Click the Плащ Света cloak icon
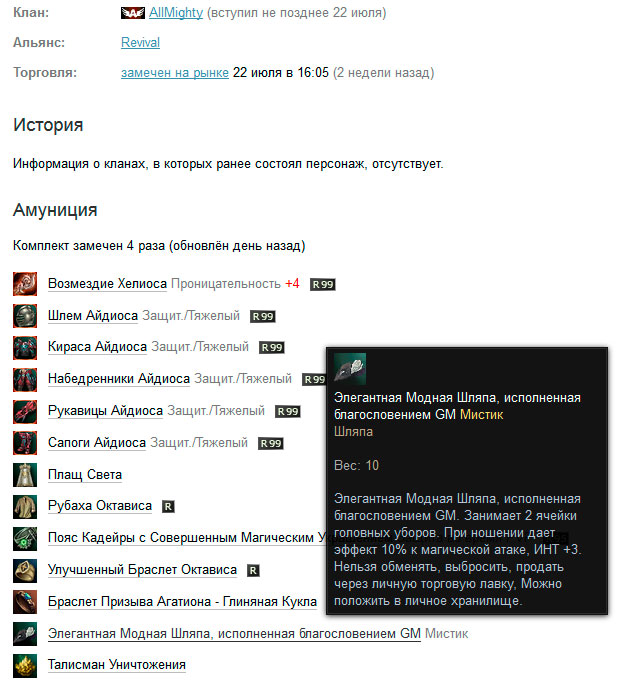The image size is (622, 681). coord(25,475)
